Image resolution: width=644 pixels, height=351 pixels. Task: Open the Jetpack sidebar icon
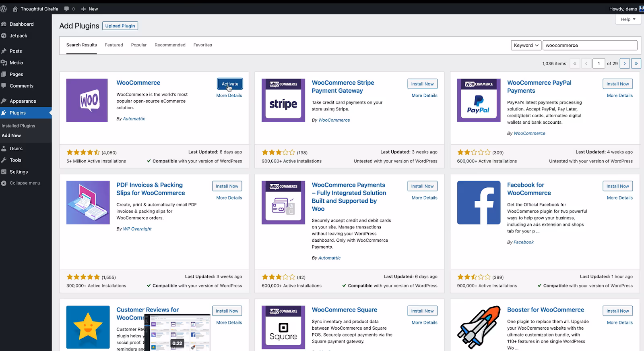pyautogui.click(x=4, y=36)
